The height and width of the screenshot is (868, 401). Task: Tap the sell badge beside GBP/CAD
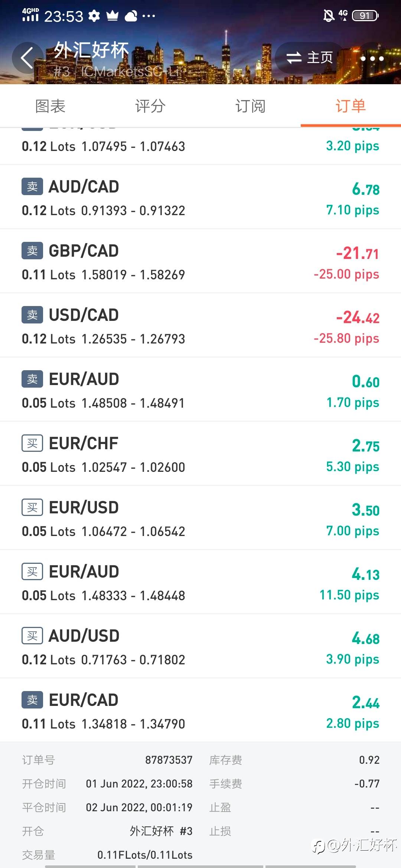[32, 251]
